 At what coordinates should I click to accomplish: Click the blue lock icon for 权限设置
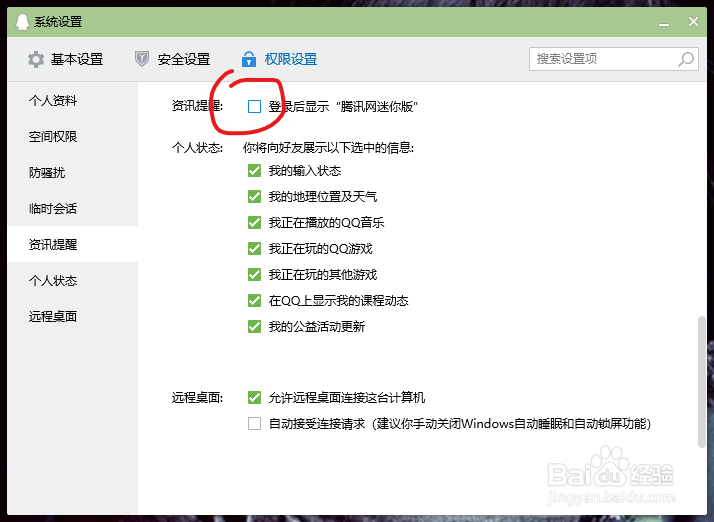(x=249, y=59)
